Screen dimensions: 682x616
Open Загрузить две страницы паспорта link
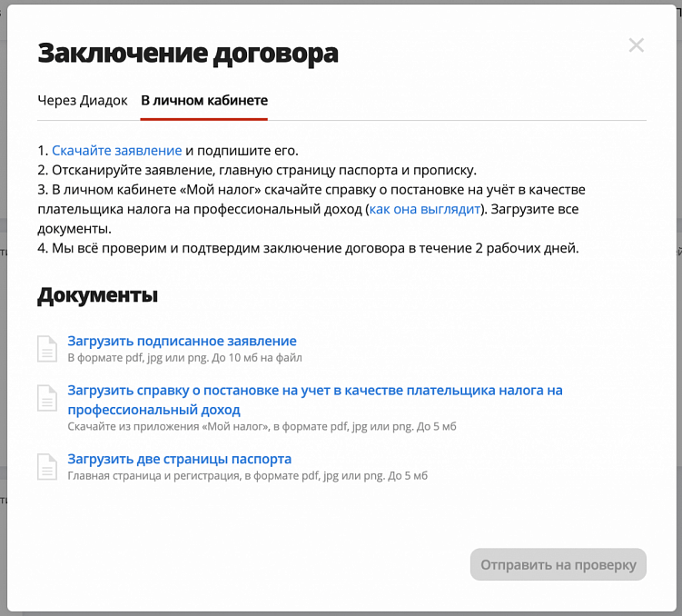(179, 459)
